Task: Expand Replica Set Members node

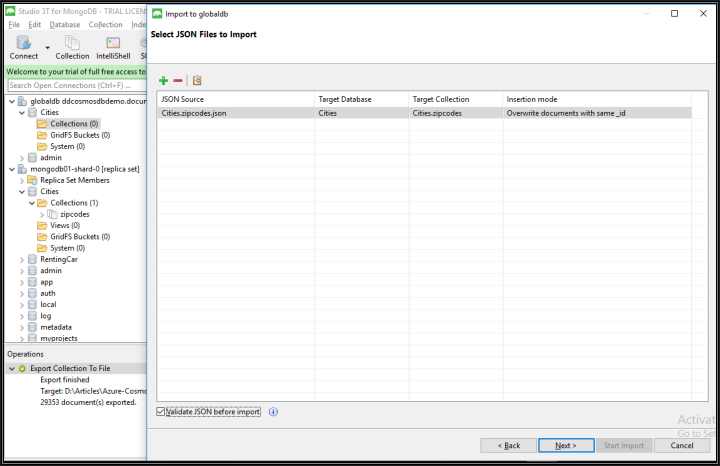Action: coord(22,181)
